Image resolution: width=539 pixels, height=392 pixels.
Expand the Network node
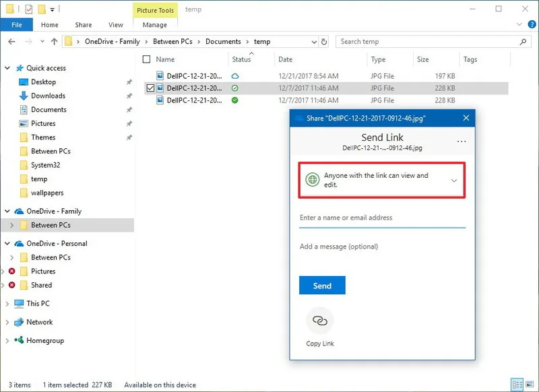7,322
